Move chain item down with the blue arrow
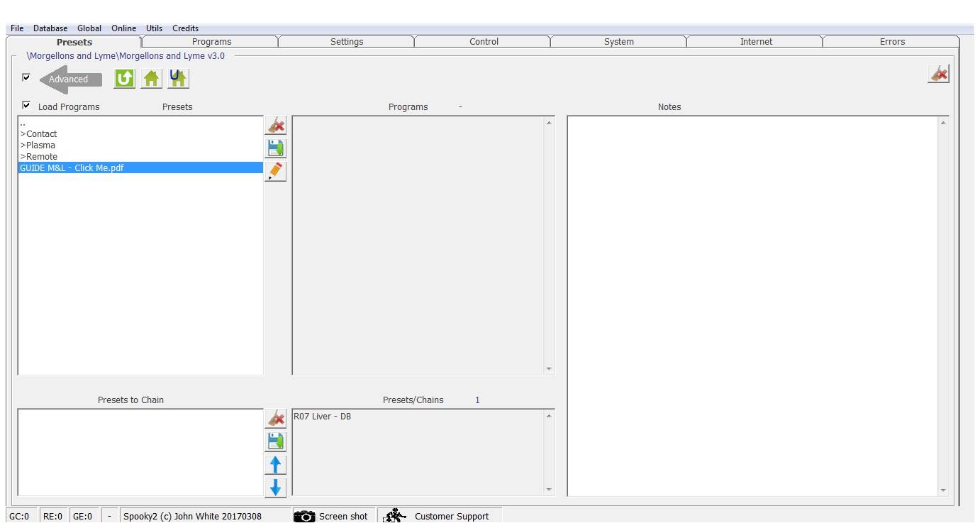The width and height of the screenshot is (980, 528). (x=275, y=488)
